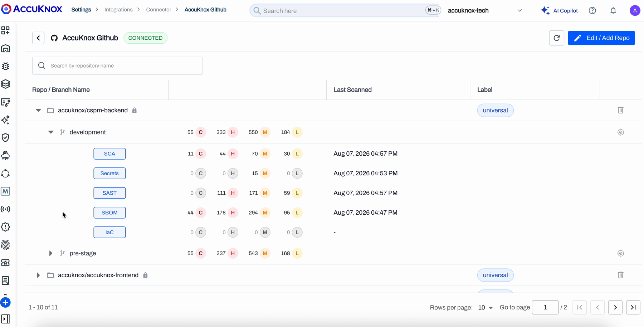Viewport: 644px width, 327px height.
Task: Click the go-back arrow beside AccuKnox Github
Action: 38,38
